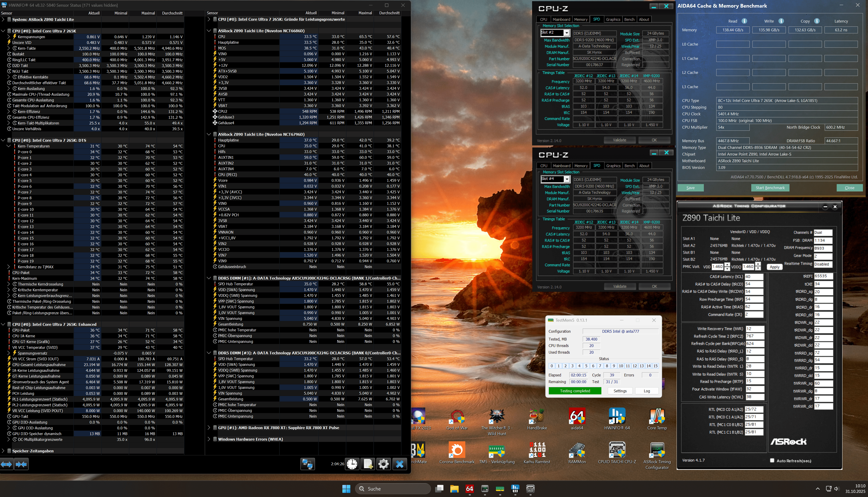Open HWiNFO sensor settings gear

click(384, 464)
